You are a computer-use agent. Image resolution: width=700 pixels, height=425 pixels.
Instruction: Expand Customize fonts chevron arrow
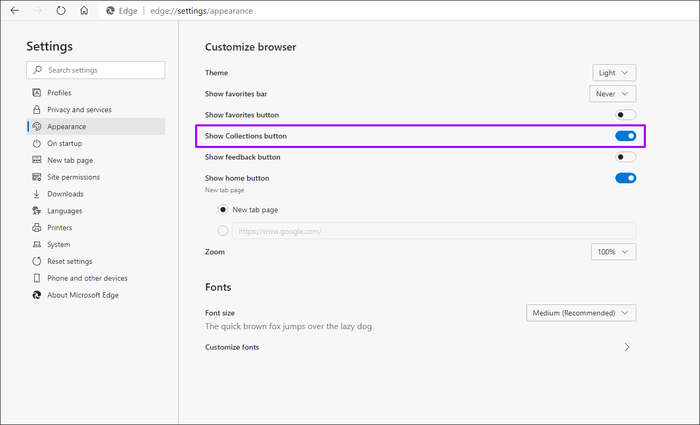(627, 347)
